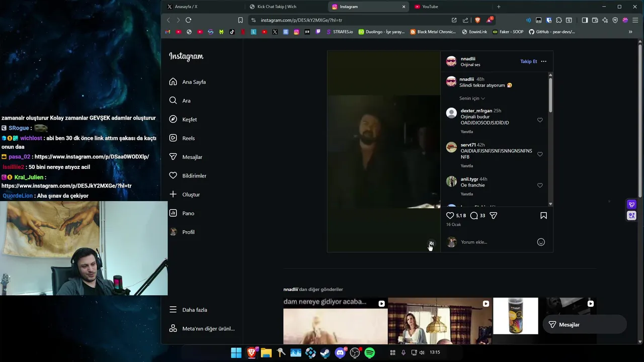The height and width of the screenshot is (362, 644).
Task: Click the Yorum ekle comment field
Action: pos(496,242)
